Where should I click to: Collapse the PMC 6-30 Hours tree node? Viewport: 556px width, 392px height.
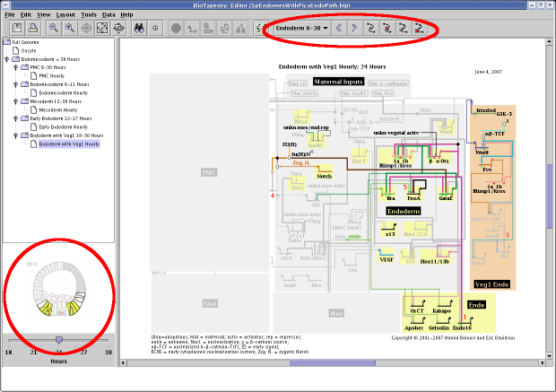pos(16,68)
